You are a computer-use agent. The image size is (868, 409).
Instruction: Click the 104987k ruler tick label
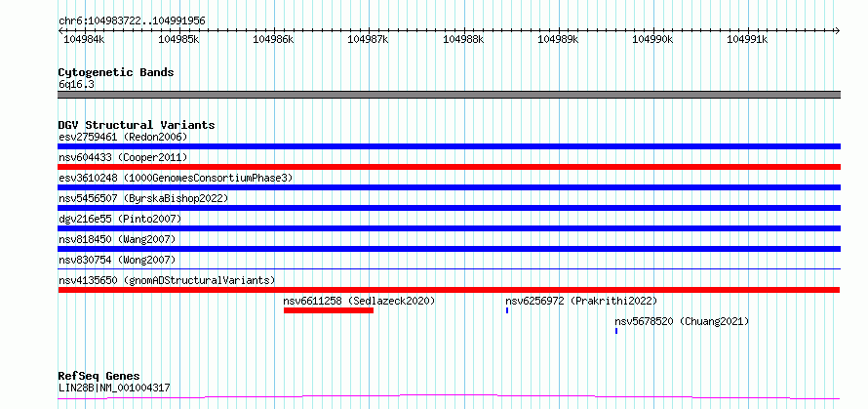tap(368, 39)
